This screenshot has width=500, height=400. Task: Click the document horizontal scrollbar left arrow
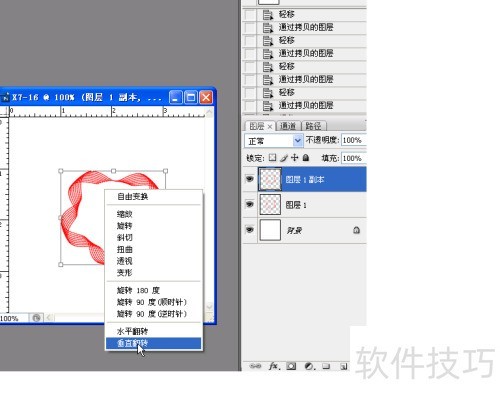49,318
